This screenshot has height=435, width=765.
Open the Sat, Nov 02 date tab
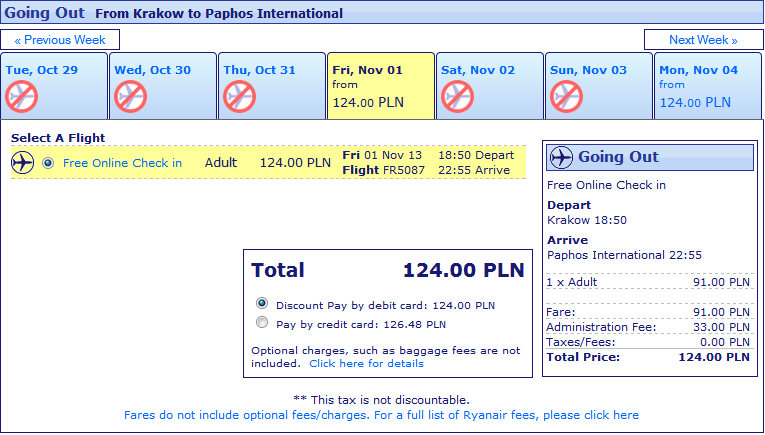(490, 86)
